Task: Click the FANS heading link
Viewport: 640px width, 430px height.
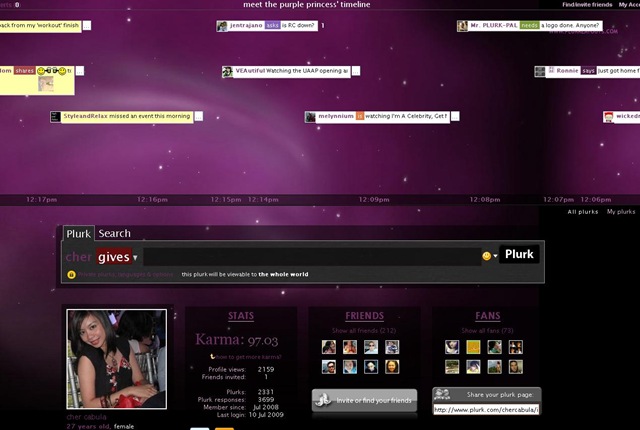Action: coord(488,316)
